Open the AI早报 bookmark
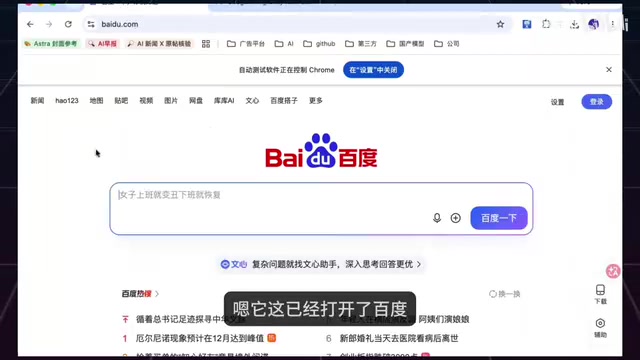640x360 pixels. click(x=103, y=44)
